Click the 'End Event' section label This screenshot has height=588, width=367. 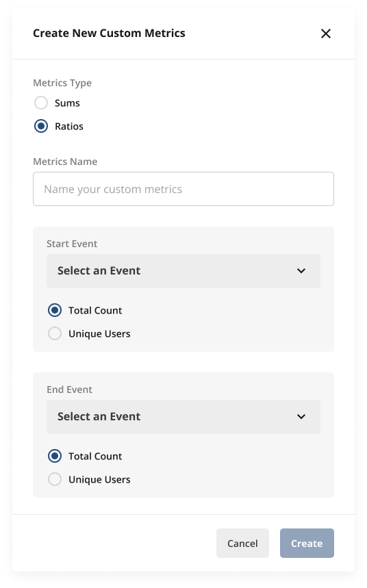click(x=69, y=389)
